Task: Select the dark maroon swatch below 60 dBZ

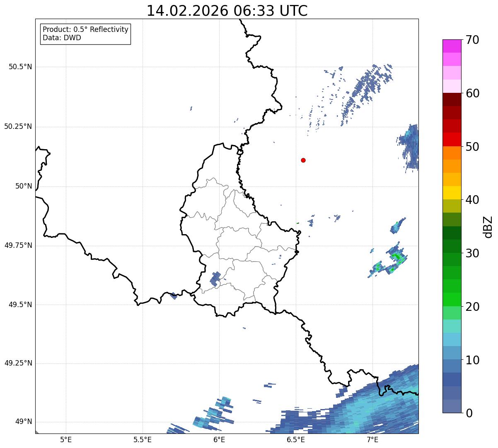Action: (x=452, y=99)
